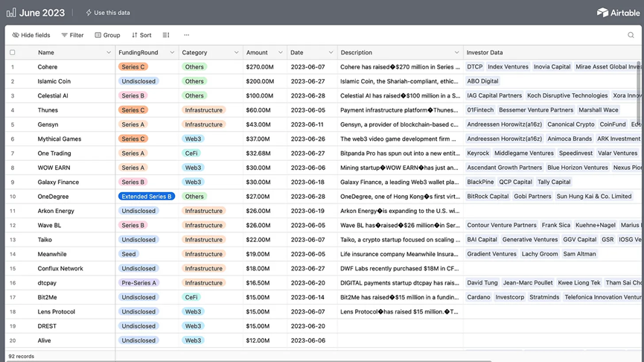Expand the Name column dropdown arrow
The height and width of the screenshot is (362, 644).
[x=109, y=53]
